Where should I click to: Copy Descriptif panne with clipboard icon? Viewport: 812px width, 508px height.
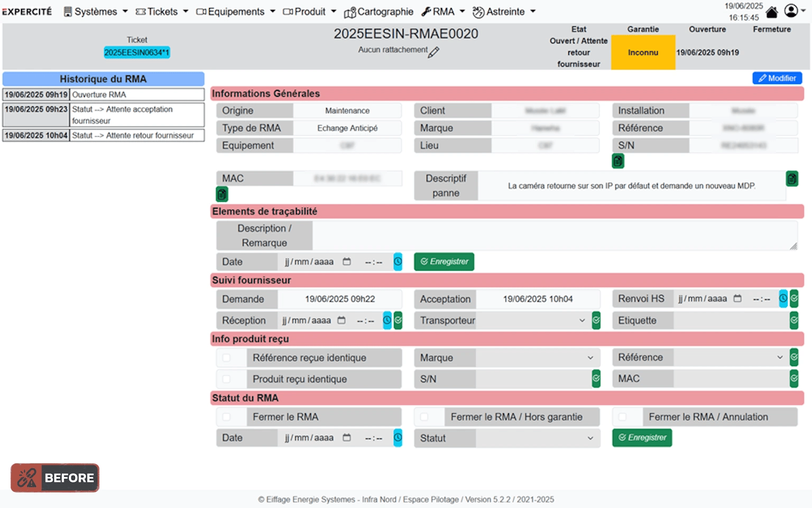click(791, 179)
